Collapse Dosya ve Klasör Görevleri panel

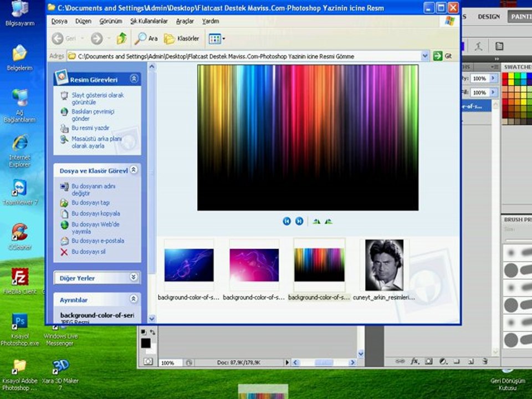pos(134,170)
